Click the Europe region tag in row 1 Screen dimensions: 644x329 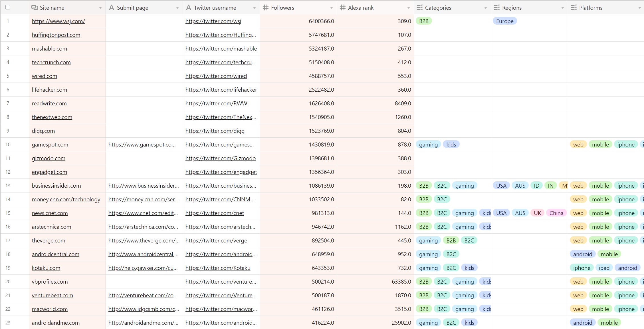point(504,21)
